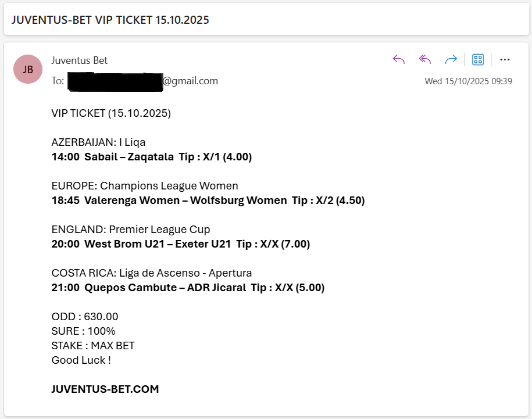Viewport: 532px width, 419px height.
Task: Click the email subject JUVENTUS-BET VIP TICKET
Action: tap(110, 20)
